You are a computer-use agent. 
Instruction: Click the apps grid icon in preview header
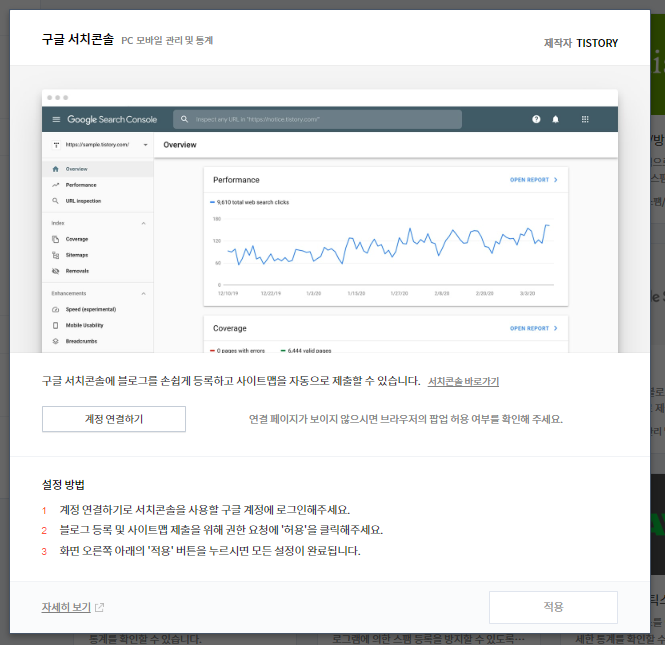click(x=585, y=119)
